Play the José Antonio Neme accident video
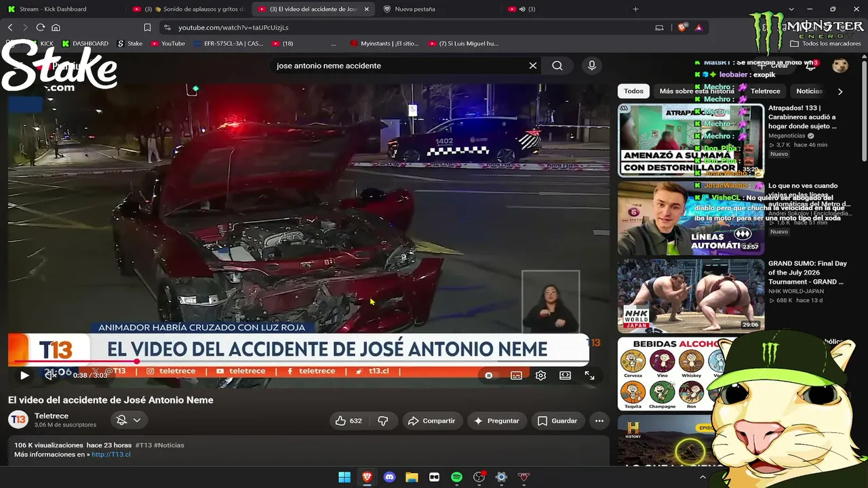This screenshot has width=868, height=488. pos(24,375)
